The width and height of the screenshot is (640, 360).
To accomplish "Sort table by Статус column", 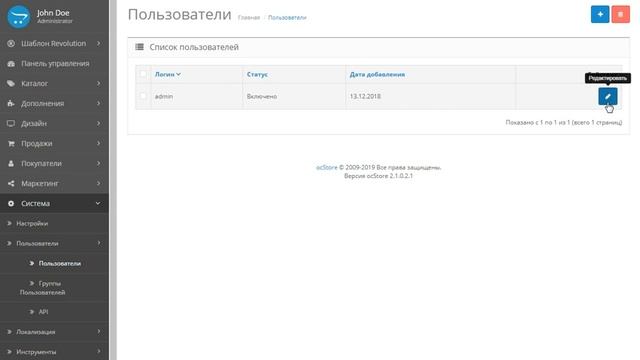I will pyautogui.click(x=257, y=74).
